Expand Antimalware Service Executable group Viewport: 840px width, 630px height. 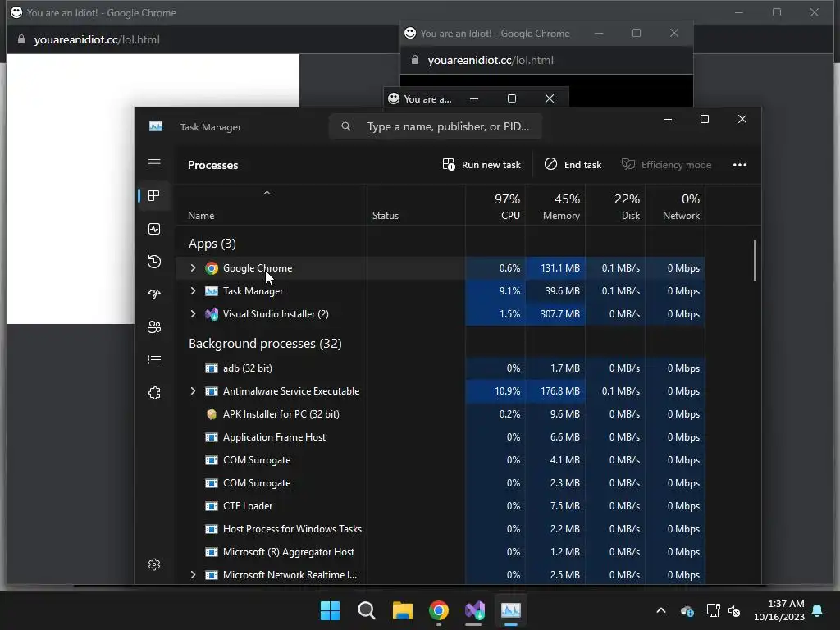(193, 391)
